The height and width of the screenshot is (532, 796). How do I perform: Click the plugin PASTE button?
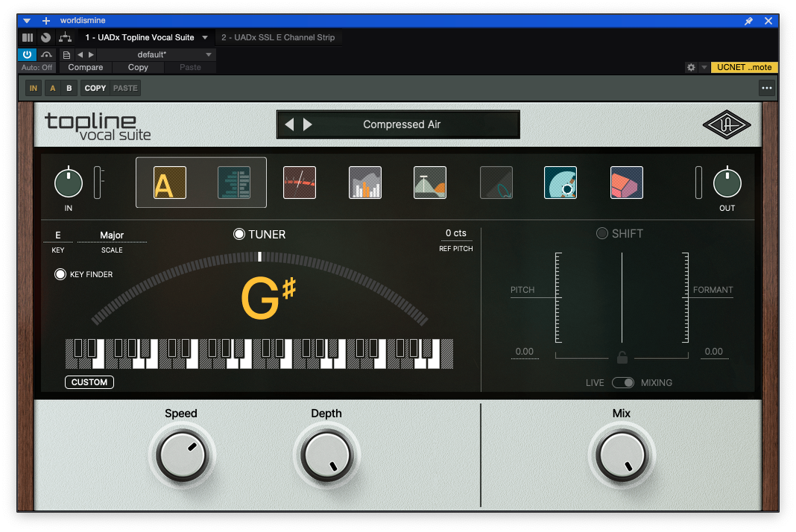125,88
